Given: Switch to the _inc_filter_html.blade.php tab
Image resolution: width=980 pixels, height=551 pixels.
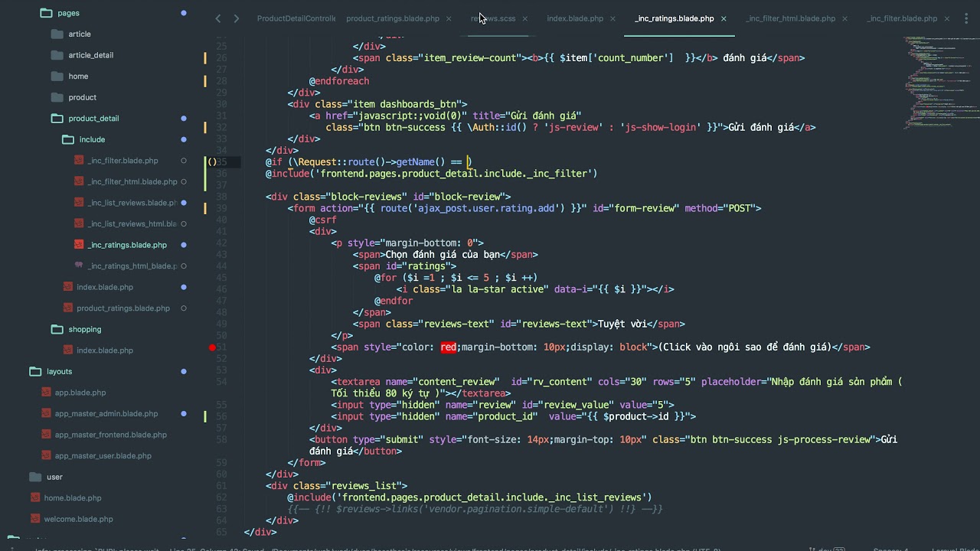Looking at the screenshot, I should [791, 18].
